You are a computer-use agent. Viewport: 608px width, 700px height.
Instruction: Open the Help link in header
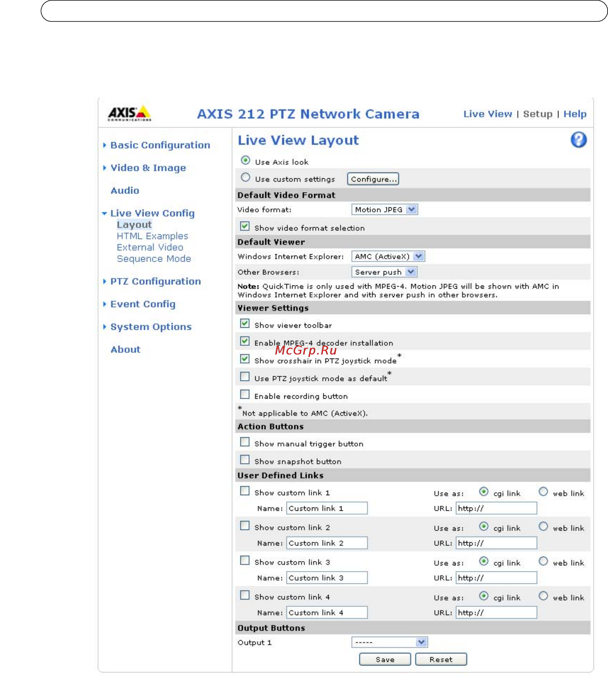[x=575, y=114]
